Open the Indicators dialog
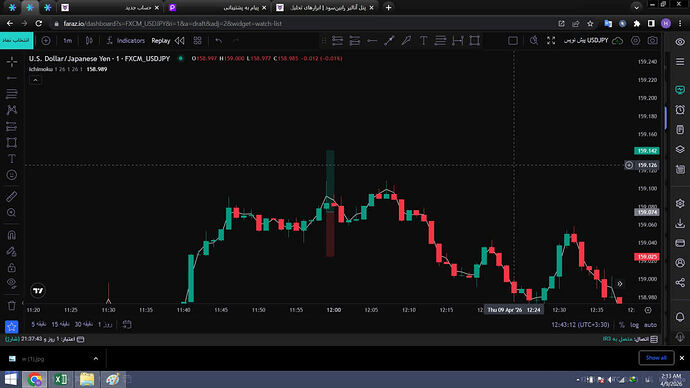Viewport: 690px width, 388px height. [126, 40]
